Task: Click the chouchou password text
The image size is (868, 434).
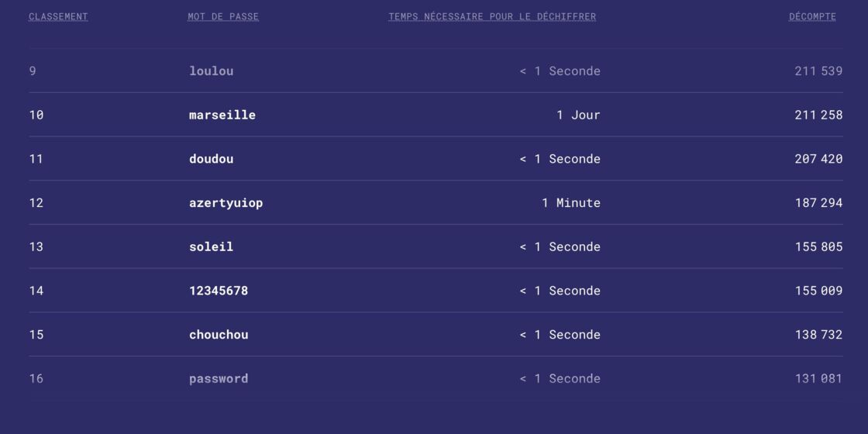Action: point(219,335)
